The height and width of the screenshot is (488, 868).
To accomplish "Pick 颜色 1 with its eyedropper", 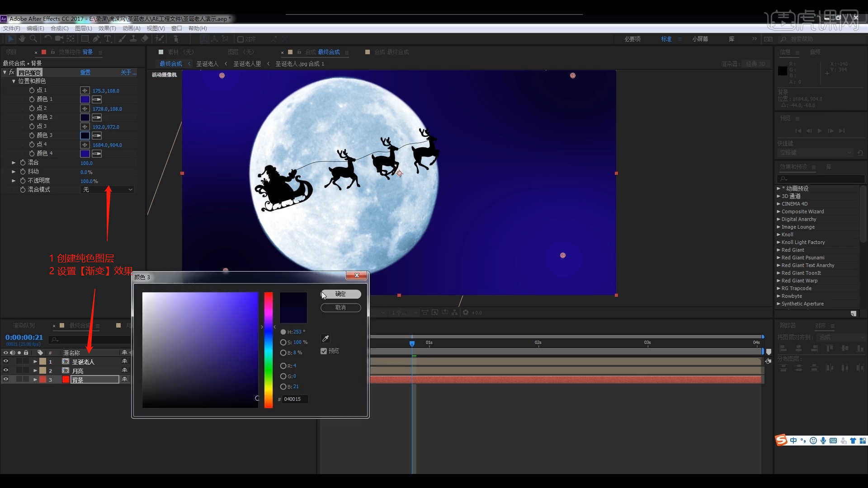I will pos(97,99).
